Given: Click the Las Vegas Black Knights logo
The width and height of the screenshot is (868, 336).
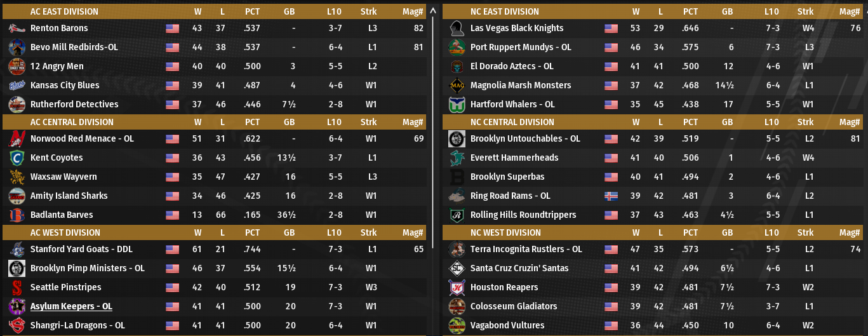Looking at the screenshot, I should pyautogui.click(x=457, y=28).
